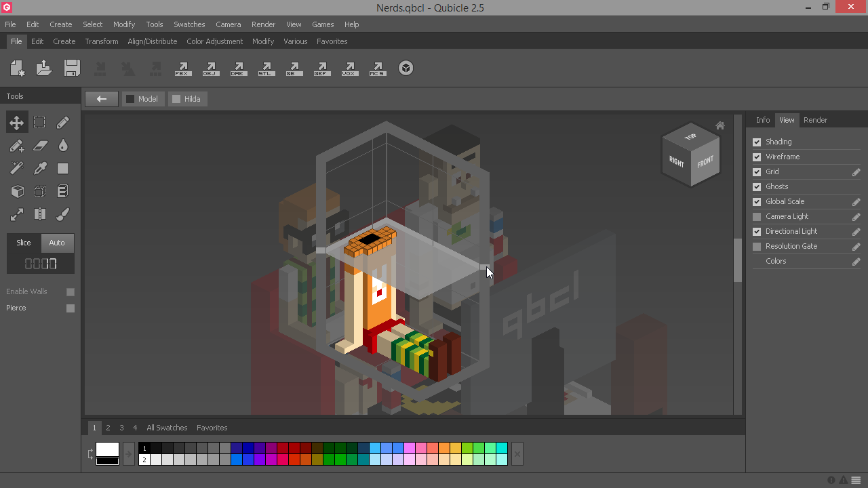This screenshot has height=488, width=868.
Task: Activate the Auto slice button
Action: [x=57, y=243]
